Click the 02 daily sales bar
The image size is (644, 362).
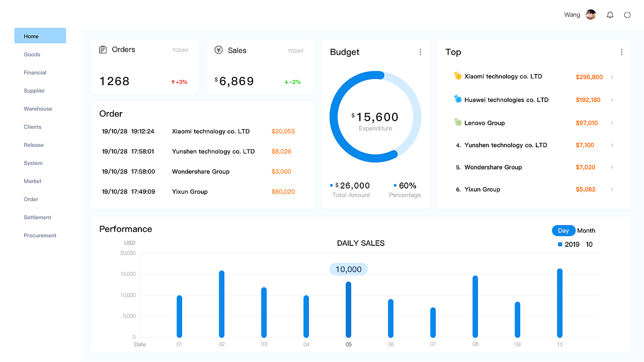221,304
